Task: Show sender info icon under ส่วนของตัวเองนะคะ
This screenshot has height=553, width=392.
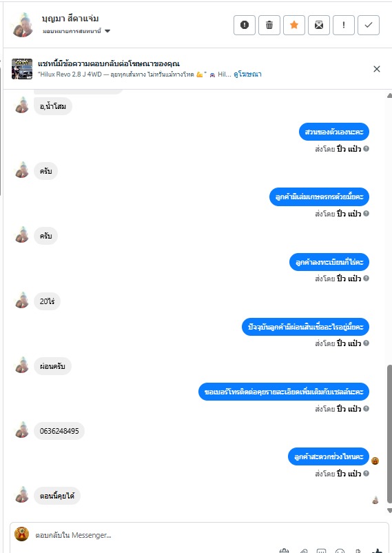Action: 367,148
